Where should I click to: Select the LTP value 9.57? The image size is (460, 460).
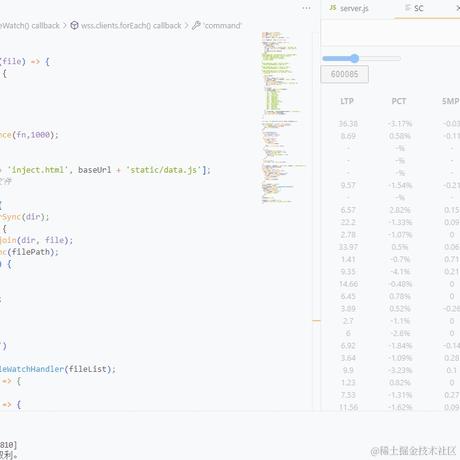point(348,185)
